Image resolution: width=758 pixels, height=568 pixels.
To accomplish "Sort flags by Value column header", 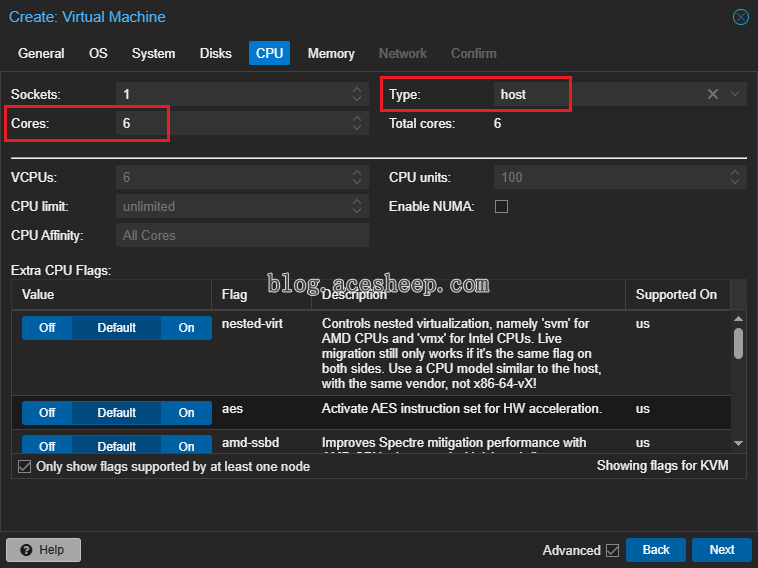I will (x=112, y=294).
